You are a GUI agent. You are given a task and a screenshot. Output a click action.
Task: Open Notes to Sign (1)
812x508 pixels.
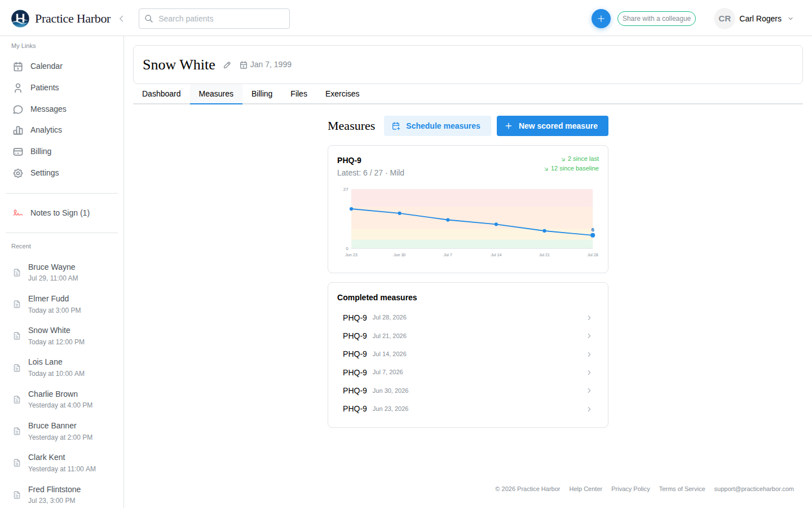(62, 213)
